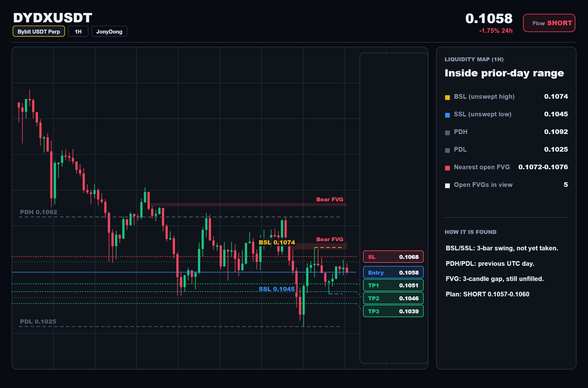Click the blue SSL legend swatch
This screenshot has height=388, width=588.
click(447, 115)
